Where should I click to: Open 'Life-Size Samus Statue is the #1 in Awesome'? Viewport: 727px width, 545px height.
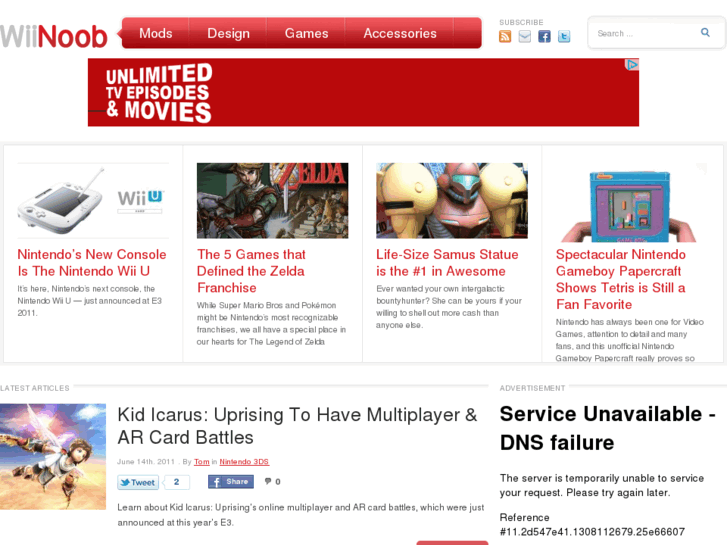tap(447, 263)
